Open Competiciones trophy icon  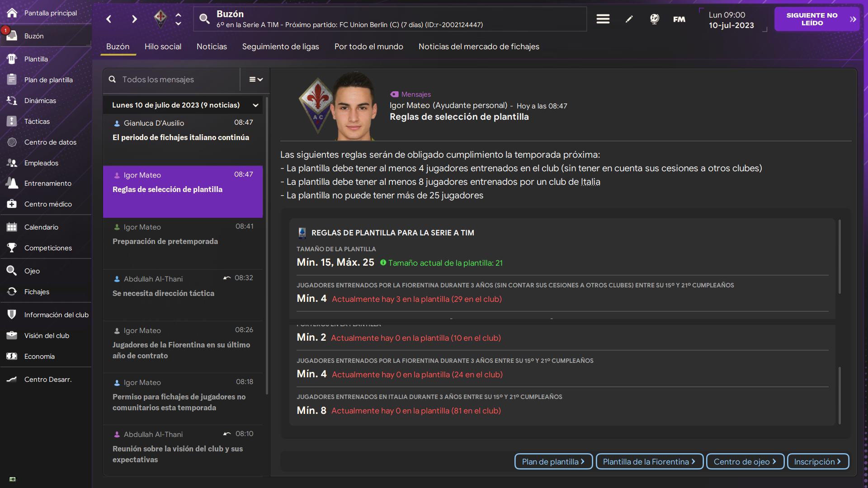(x=12, y=248)
